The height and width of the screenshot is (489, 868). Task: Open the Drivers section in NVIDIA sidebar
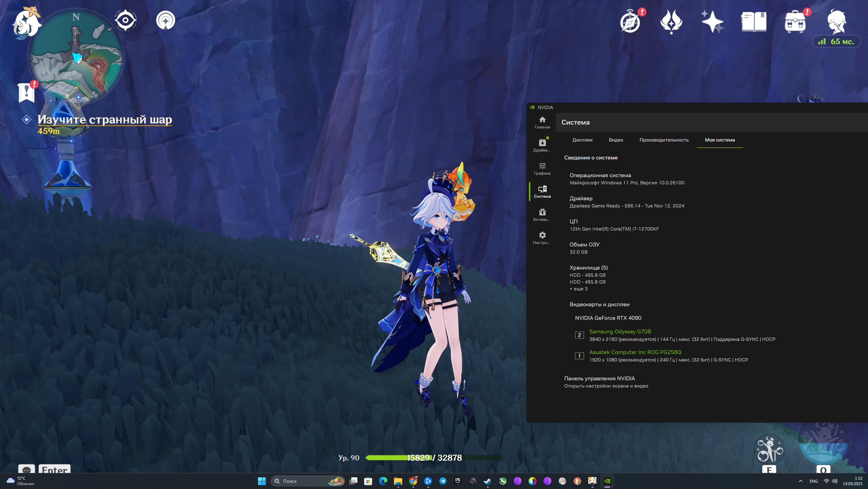click(x=542, y=145)
